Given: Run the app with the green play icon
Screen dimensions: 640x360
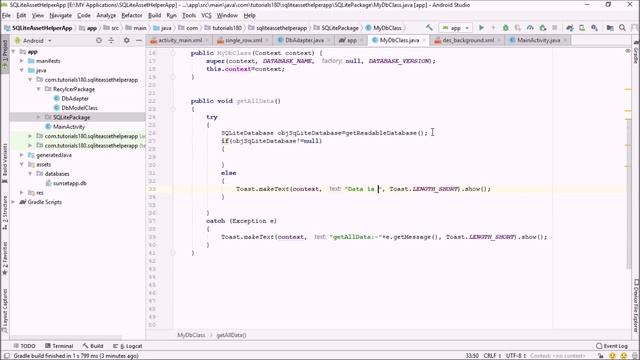Looking at the screenshot, I should (x=481, y=28).
